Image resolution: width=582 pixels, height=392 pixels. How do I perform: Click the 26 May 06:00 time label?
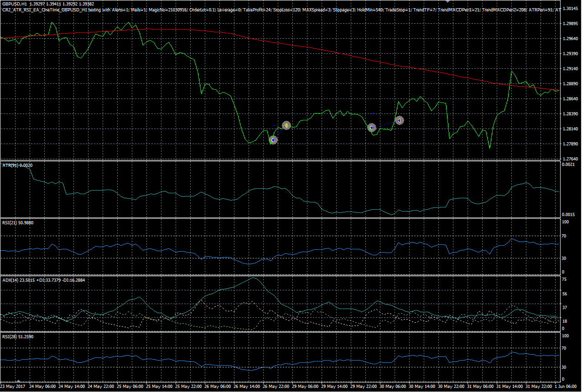point(218,386)
